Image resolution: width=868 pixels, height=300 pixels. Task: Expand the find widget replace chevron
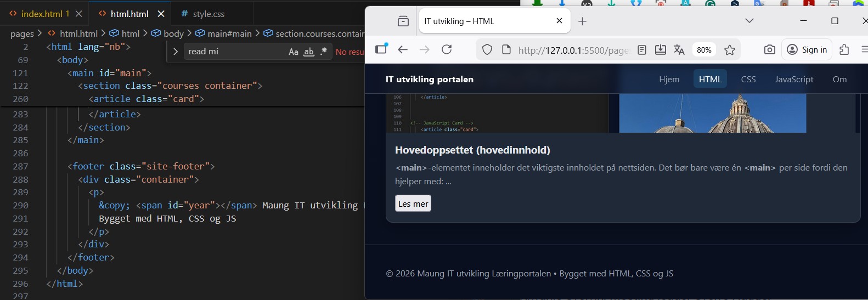point(176,52)
